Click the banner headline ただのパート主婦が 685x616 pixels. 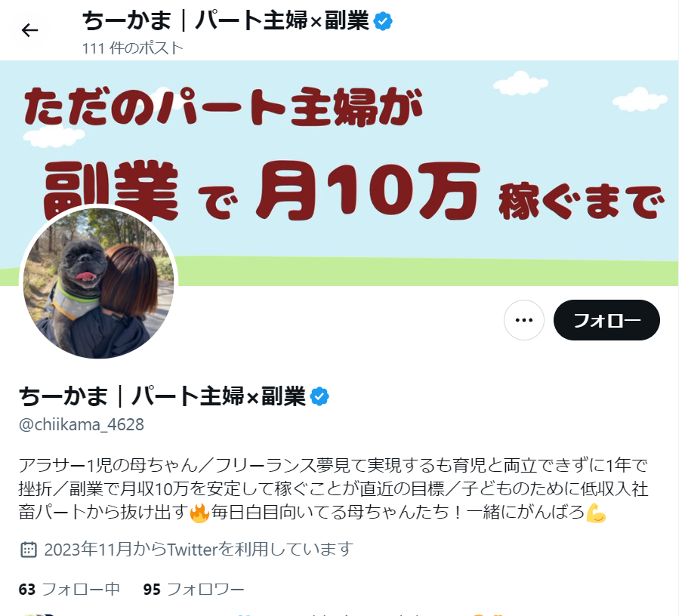tap(224, 107)
